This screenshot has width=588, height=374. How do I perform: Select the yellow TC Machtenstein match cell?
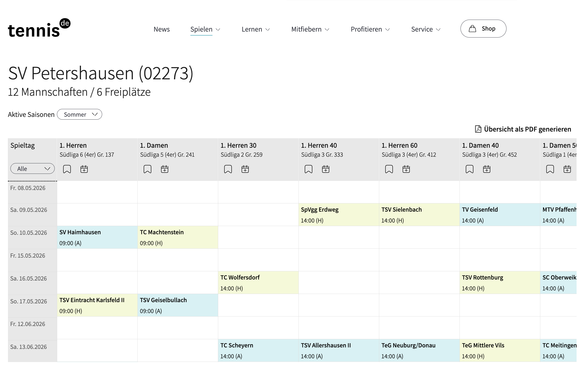tap(178, 237)
